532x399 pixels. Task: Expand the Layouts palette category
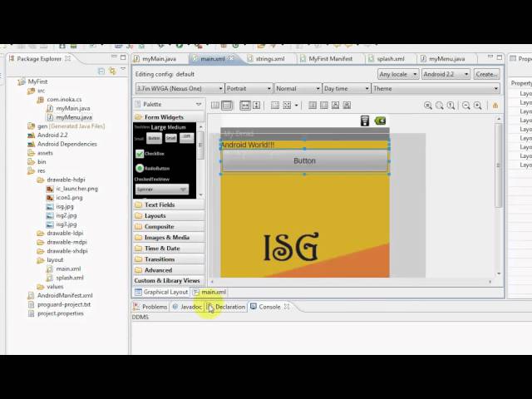click(x=169, y=216)
